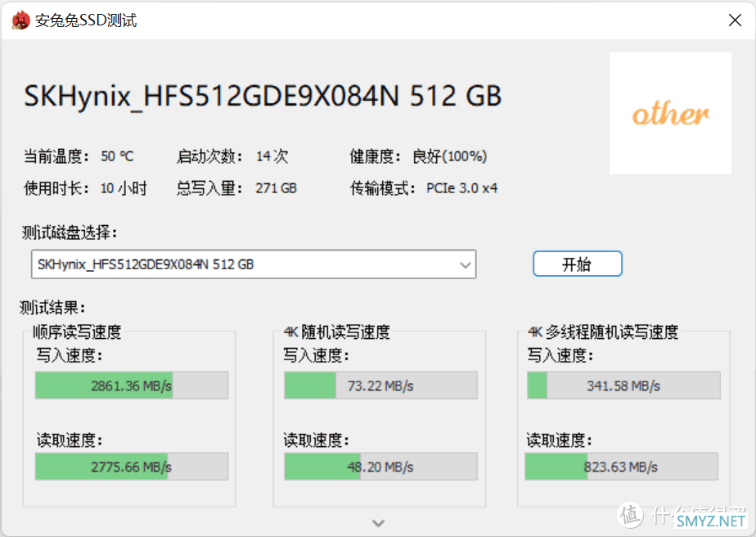This screenshot has height=537, width=756.
Task: Click the 启动次数 label
Action: 209,156
